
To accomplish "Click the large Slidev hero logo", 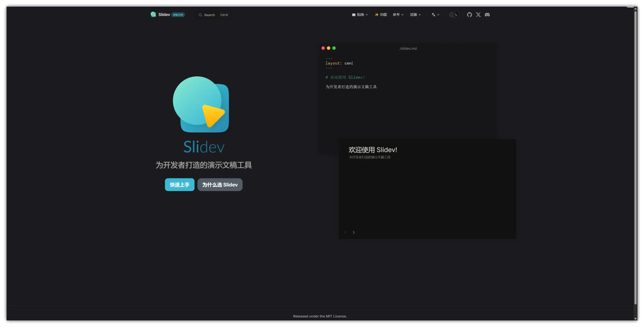I will click(201, 104).
